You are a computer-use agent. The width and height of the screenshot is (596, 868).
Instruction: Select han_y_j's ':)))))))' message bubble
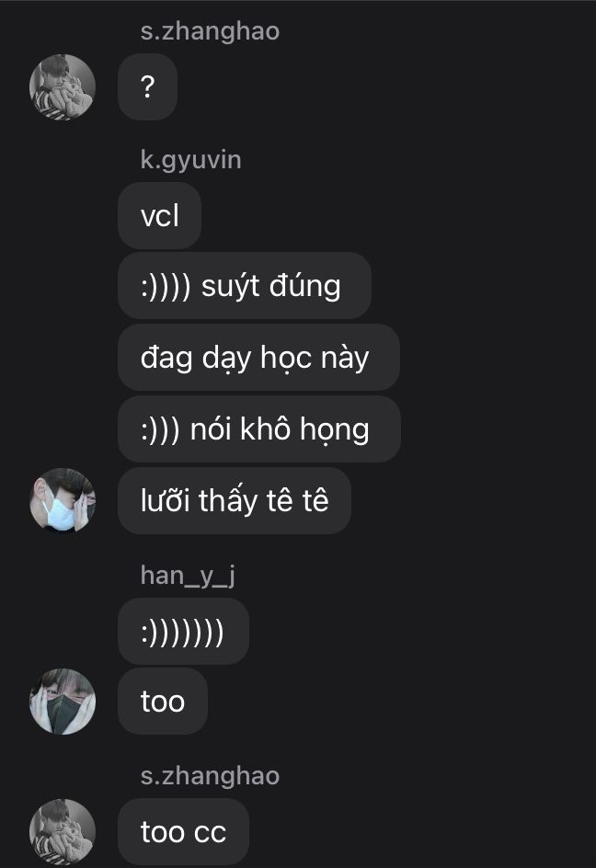pos(183,631)
